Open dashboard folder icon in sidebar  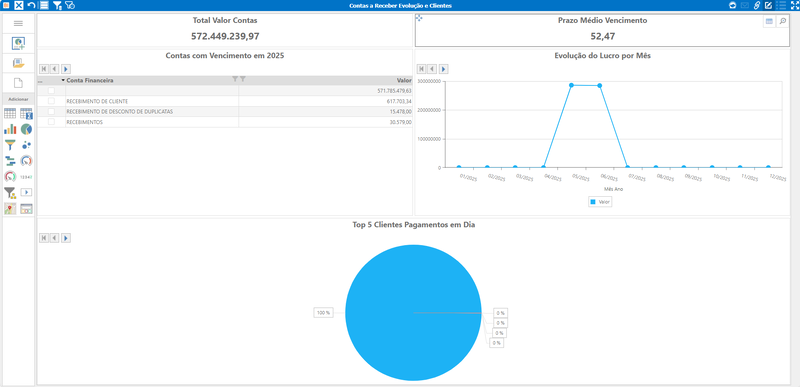pyautogui.click(x=18, y=63)
